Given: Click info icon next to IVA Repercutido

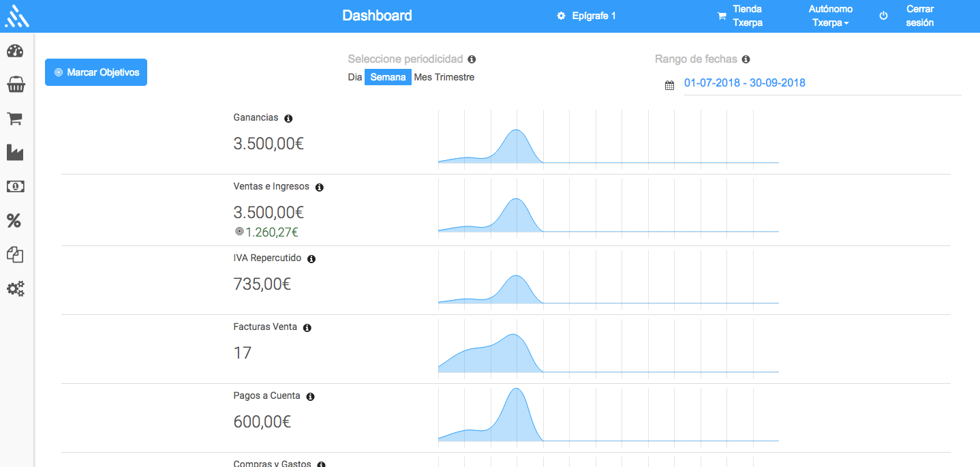Looking at the screenshot, I should [311, 259].
